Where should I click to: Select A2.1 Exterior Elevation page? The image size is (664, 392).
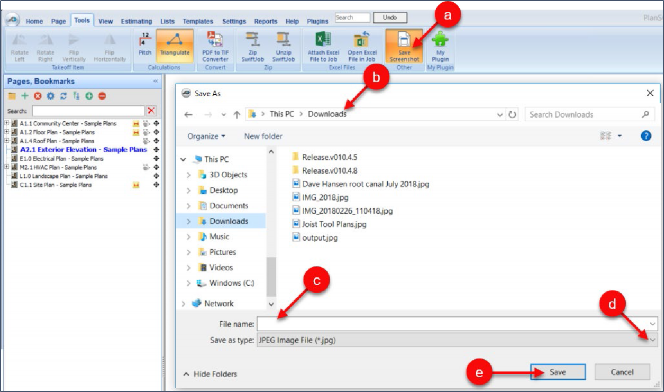point(83,149)
